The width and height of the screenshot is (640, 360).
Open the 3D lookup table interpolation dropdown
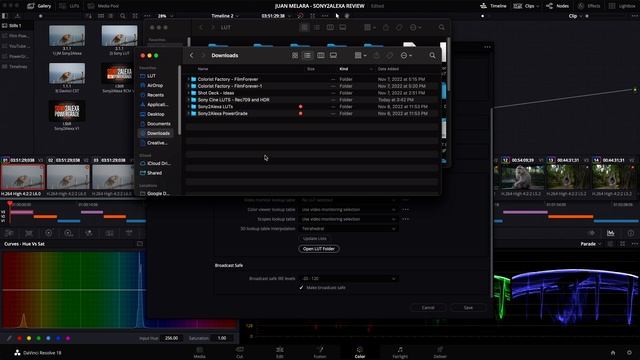[349, 229]
